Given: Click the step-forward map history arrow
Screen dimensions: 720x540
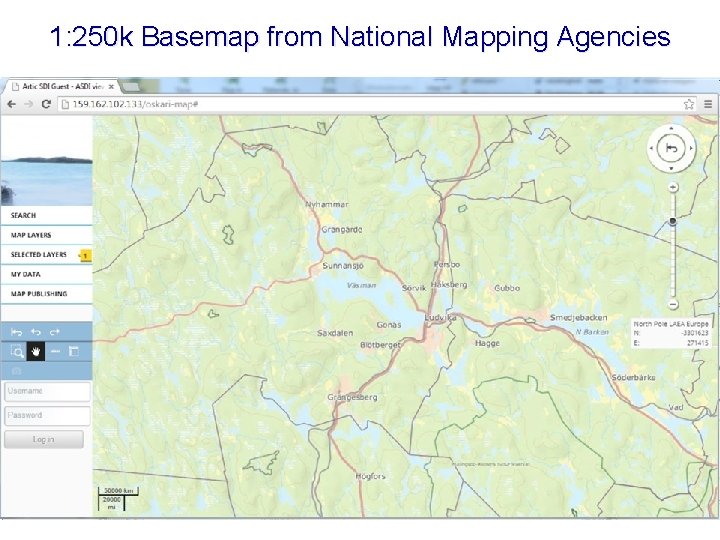Looking at the screenshot, I should click(55, 332).
